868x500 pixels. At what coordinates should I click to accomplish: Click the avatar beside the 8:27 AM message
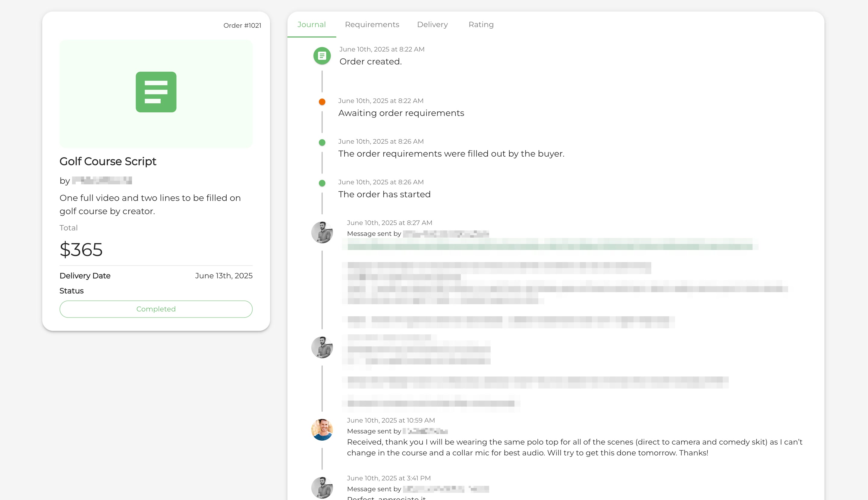pyautogui.click(x=322, y=232)
